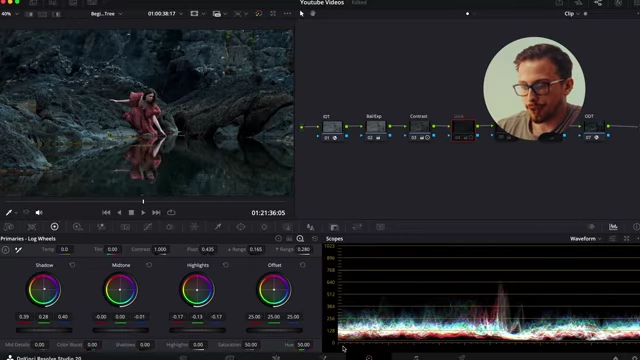The height and width of the screenshot is (360, 640).
Task: Open the source timecode dropdown
Action: (165, 13)
